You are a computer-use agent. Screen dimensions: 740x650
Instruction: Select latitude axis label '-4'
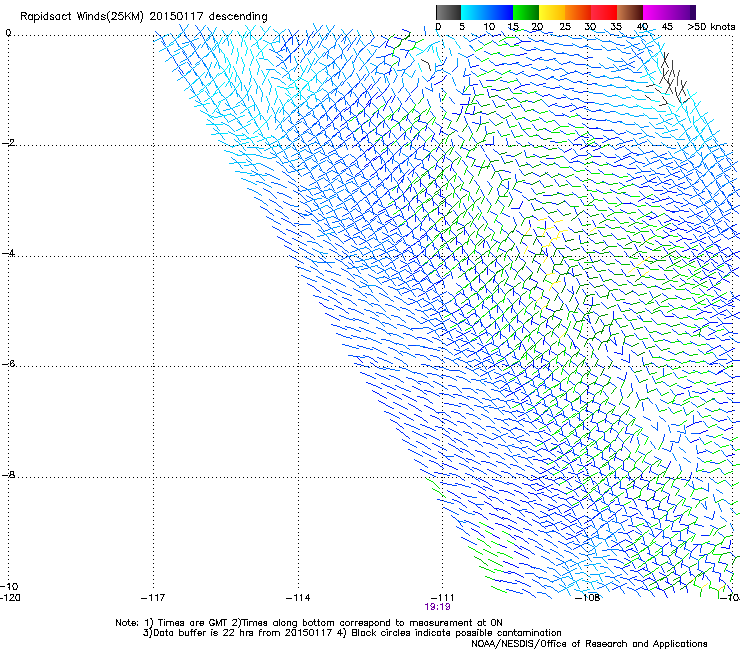coord(8,253)
